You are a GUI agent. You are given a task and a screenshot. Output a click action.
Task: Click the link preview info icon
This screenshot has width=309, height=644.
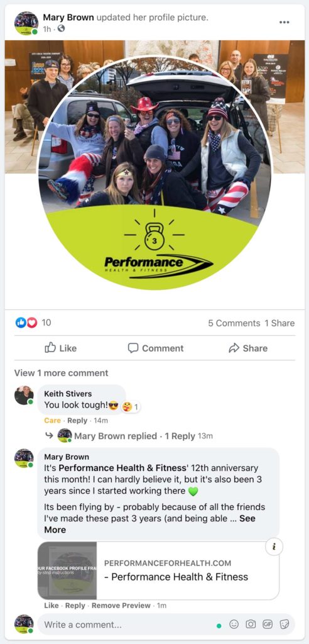click(274, 547)
